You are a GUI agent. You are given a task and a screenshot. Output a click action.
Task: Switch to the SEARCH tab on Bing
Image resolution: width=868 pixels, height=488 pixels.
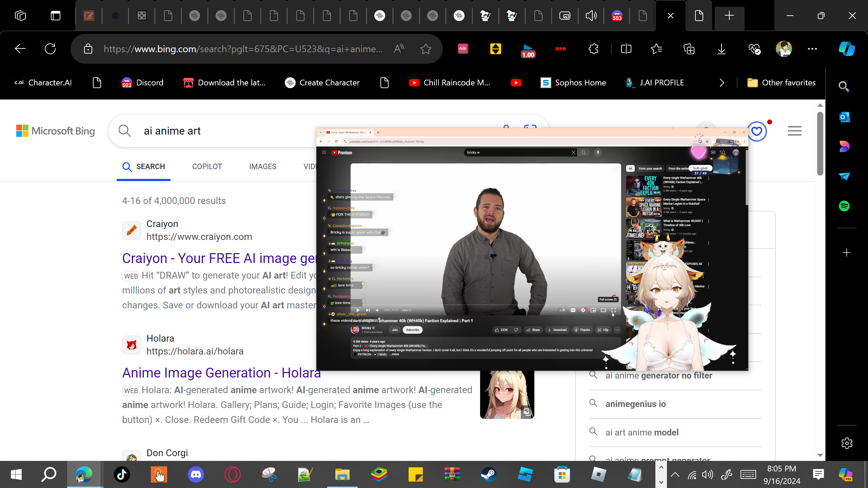click(144, 167)
